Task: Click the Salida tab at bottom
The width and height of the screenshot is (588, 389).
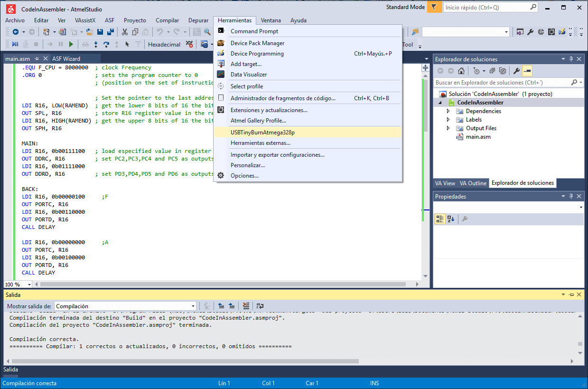Action: [10, 370]
